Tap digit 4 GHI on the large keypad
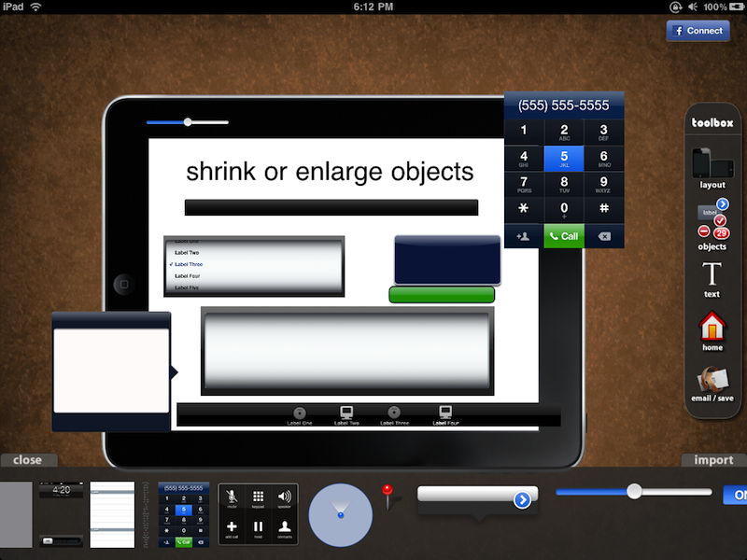747x560 pixels. pos(524,158)
